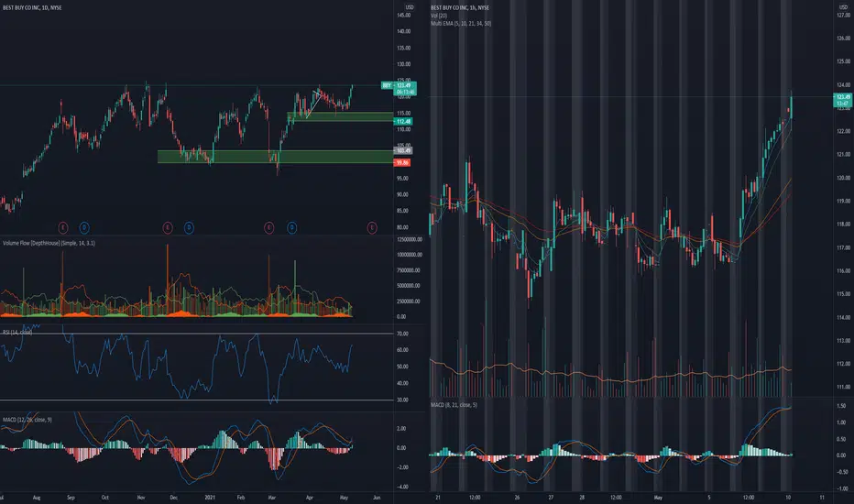Viewport: 854px width, 504px height.
Task: Click the 26 date label on the hourly time axis
Action: [x=517, y=498]
